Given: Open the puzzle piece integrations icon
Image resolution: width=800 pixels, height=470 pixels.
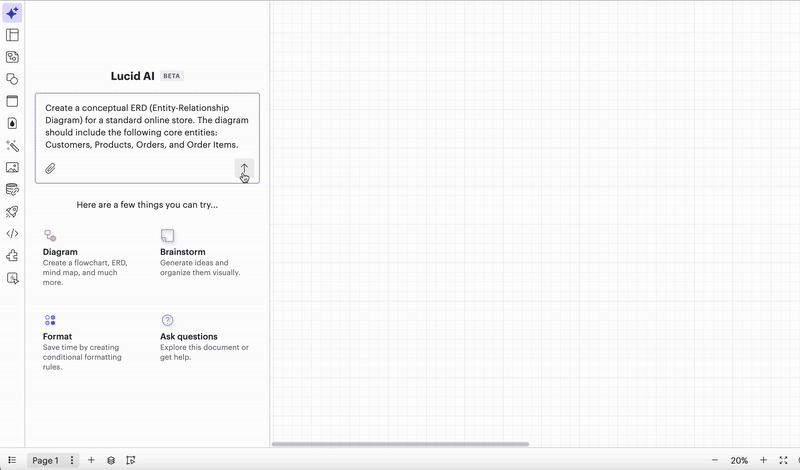Looking at the screenshot, I should [12, 256].
